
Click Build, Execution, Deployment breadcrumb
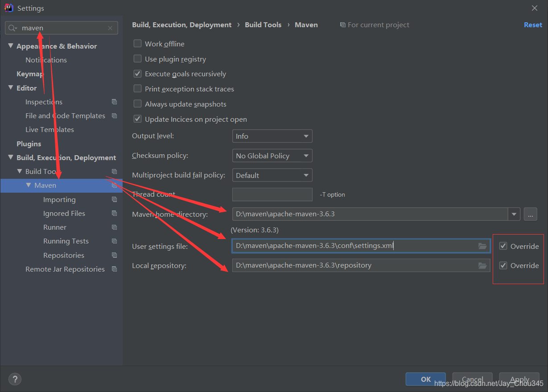point(182,25)
